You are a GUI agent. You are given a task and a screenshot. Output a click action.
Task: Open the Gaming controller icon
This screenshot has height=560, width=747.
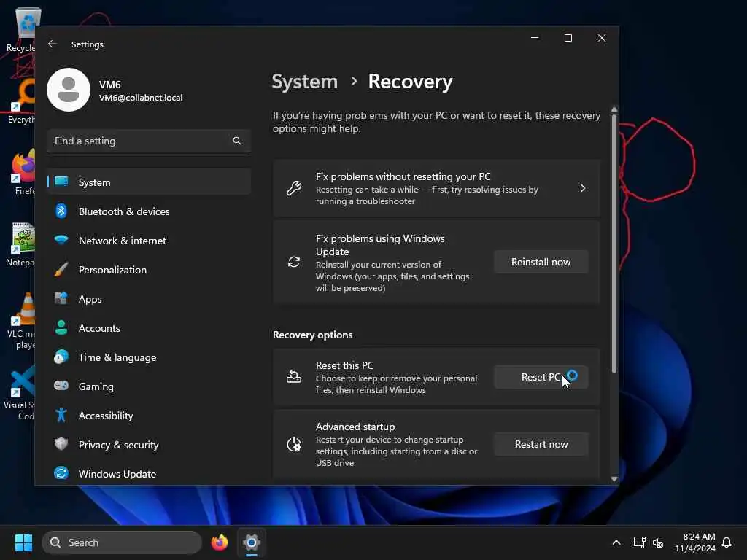(x=61, y=386)
